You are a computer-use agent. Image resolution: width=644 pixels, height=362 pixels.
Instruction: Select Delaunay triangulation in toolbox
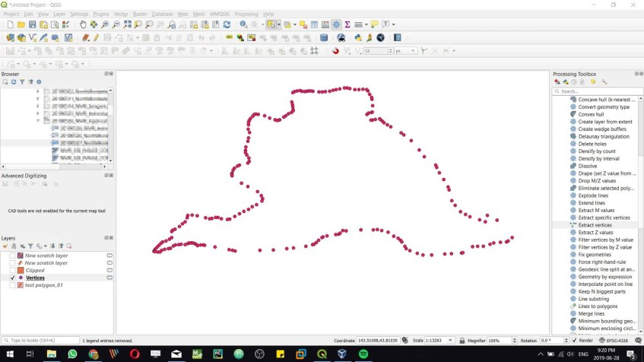(604, 136)
